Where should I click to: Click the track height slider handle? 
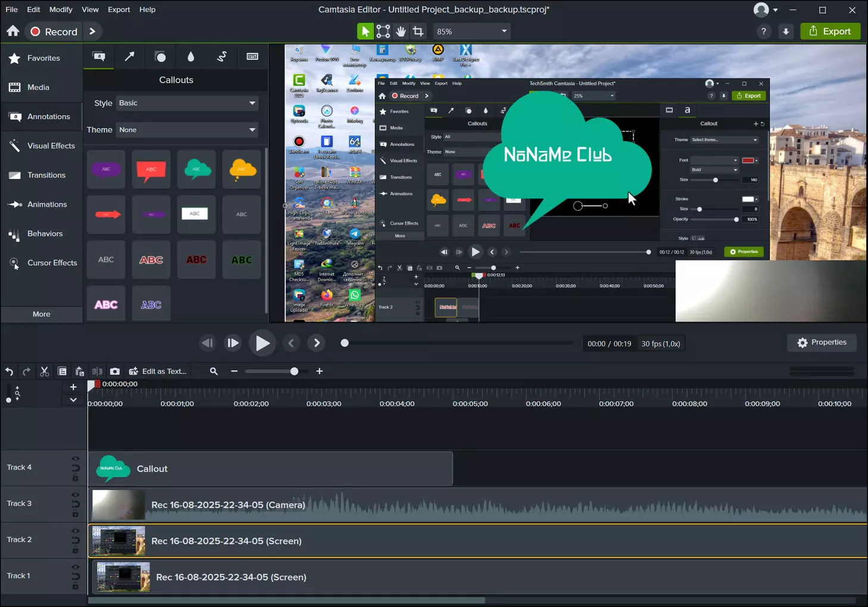coord(8,401)
